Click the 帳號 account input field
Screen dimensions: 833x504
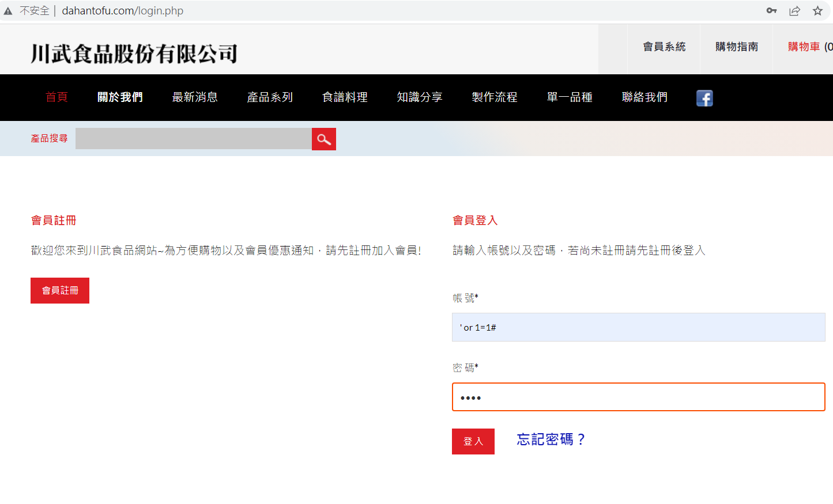tap(639, 327)
